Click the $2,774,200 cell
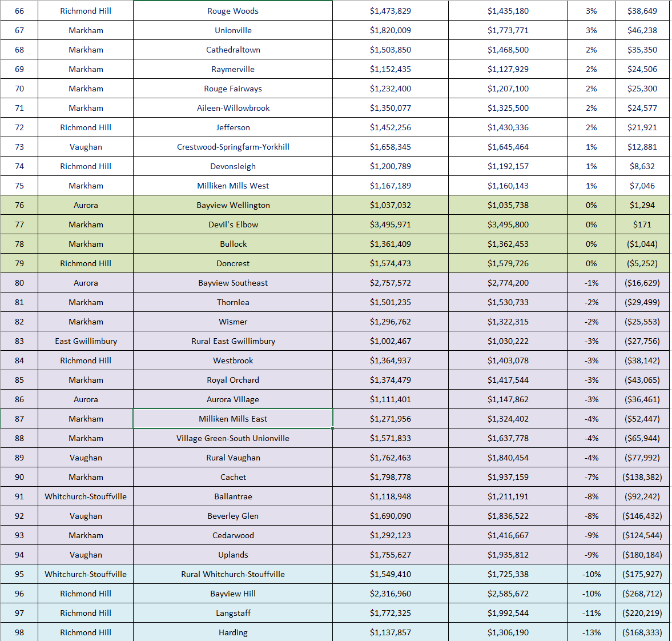Screen dimensions: 672x641 click(508, 283)
